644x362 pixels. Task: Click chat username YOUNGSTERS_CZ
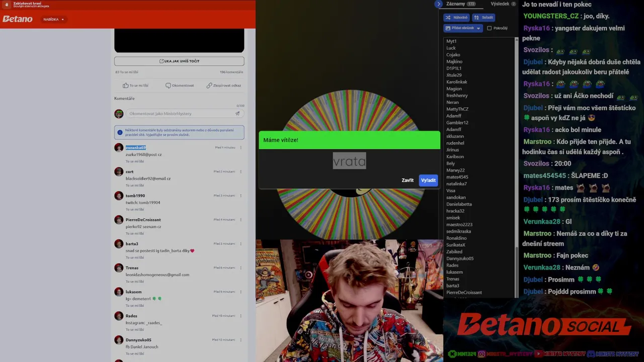(x=551, y=16)
